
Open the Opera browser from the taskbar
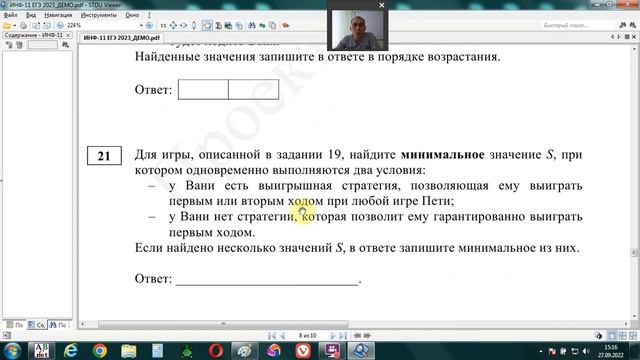coord(216,351)
